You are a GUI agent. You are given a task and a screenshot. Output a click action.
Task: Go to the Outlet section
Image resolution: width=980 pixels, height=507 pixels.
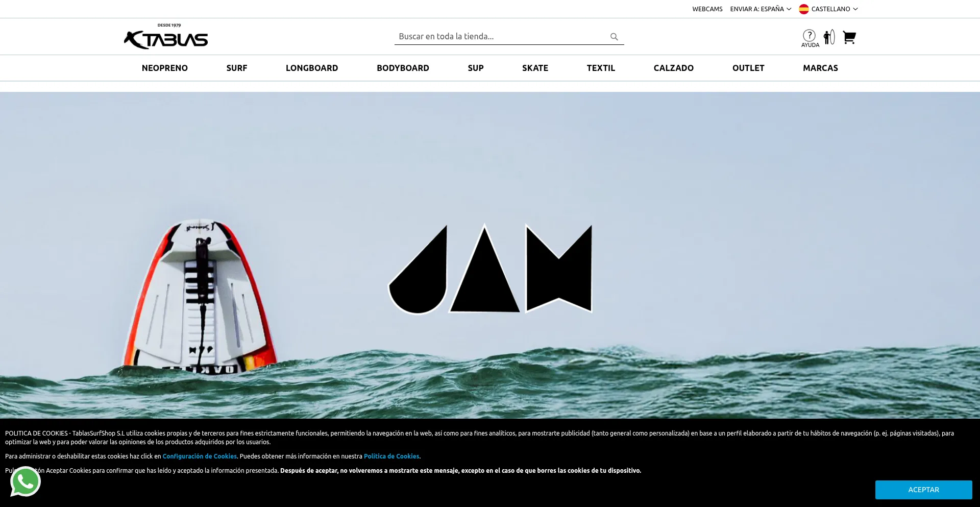pos(748,68)
